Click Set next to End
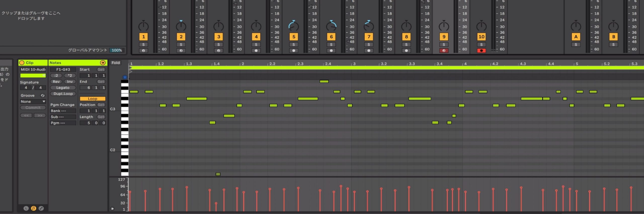 point(101,82)
